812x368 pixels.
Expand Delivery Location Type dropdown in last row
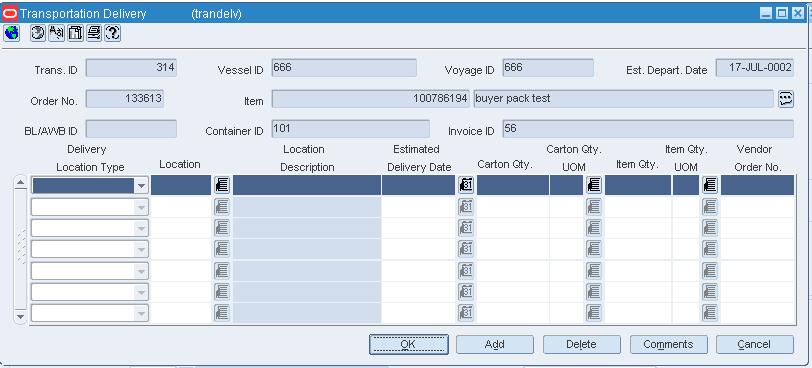click(x=141, y=313)
